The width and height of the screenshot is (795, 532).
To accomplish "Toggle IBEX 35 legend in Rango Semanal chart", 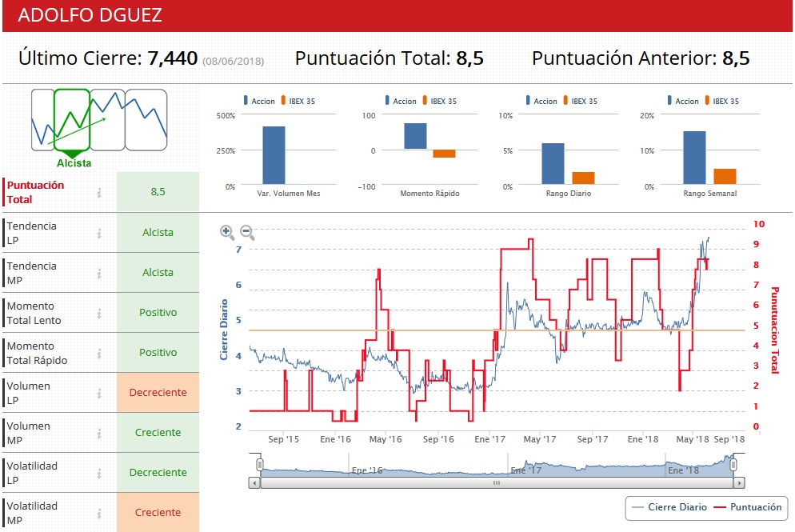I will tap(722, 101).
